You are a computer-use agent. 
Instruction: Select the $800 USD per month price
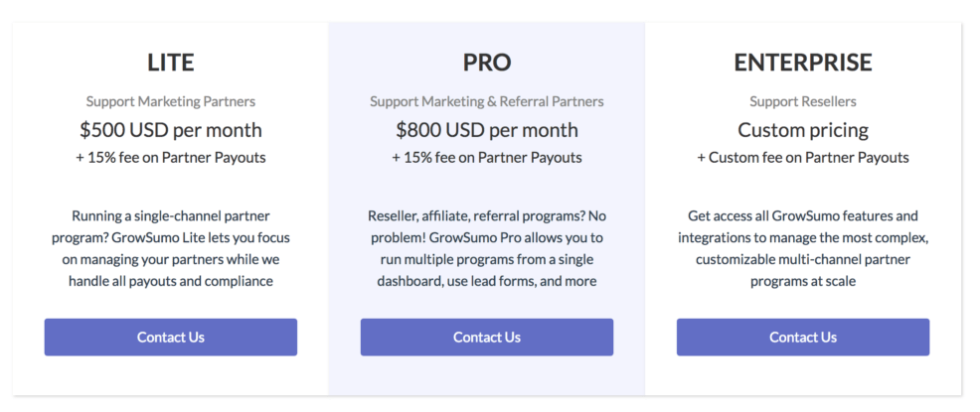[x=486, y=130]
